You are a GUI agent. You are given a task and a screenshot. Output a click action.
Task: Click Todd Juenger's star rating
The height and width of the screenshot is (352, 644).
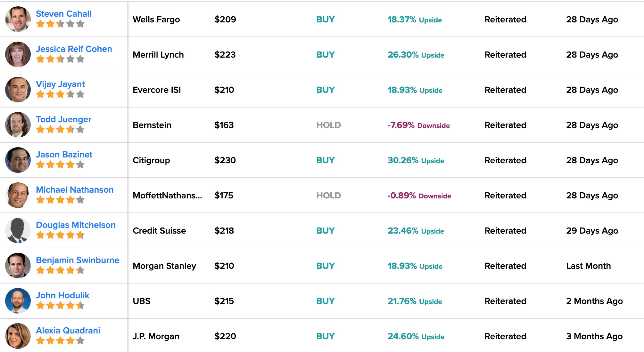point(60,130)
